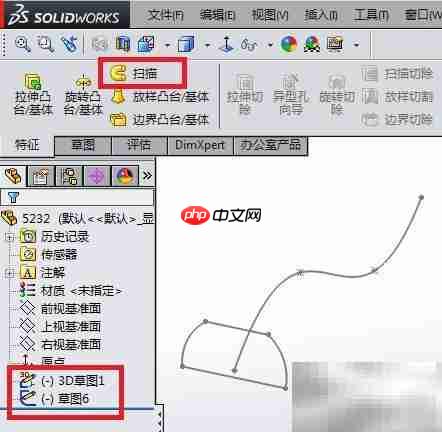Click the Previous View icon
This screenshot has width=442, height=432.
tap(70, 44)
